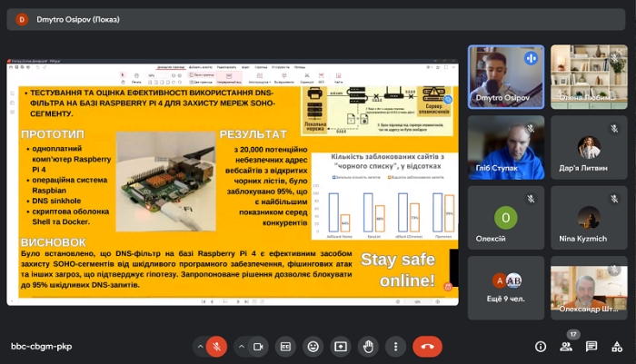This screenshot has width=636, height=364.
Task: Expand the camera video settings arrow
Action: tap(241, 346)
